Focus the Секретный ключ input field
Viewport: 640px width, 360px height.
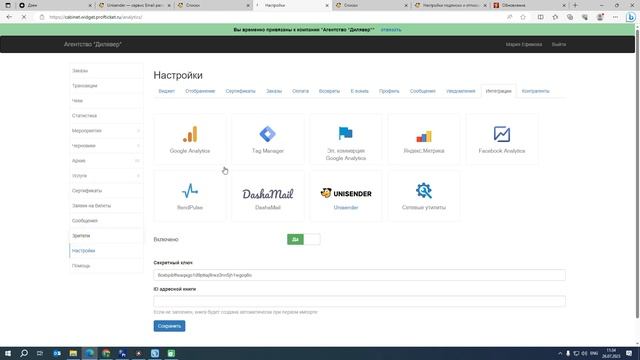tap(360, 275)
